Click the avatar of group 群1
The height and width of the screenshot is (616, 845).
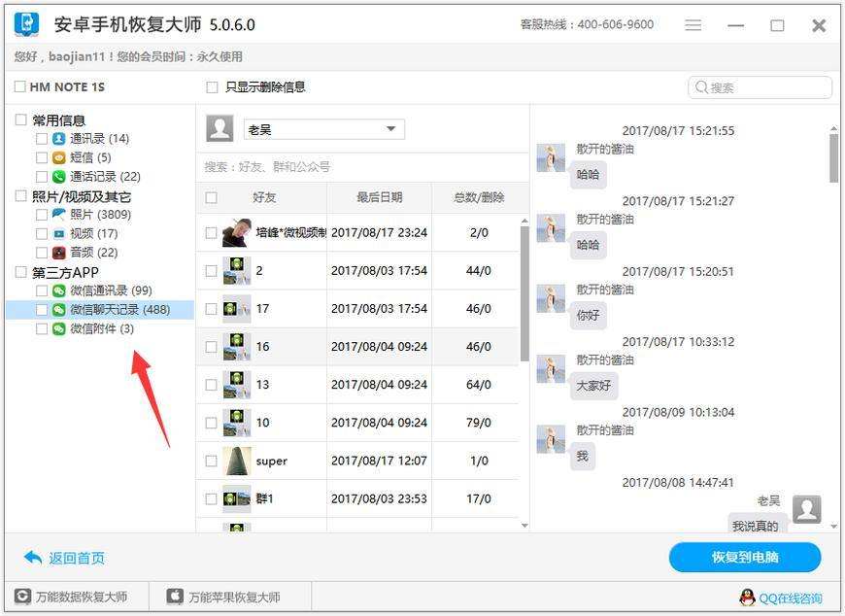[237, 498]
